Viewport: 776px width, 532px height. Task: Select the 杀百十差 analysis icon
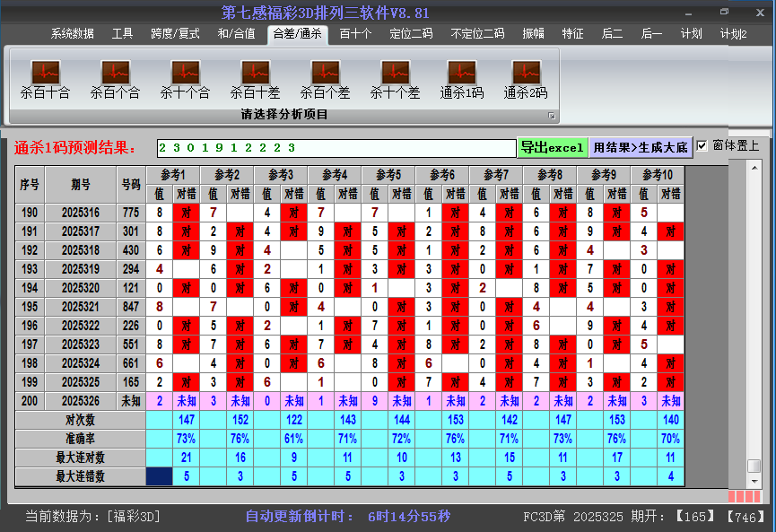pyautogui.click(x=254, y=76)
